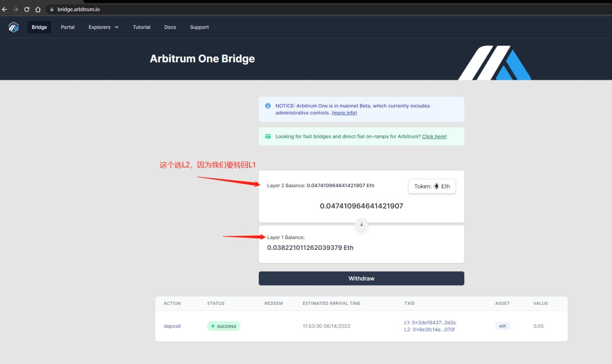Screen dimensions: 612x364
Task: Select the Bridge tab
Action: pos(39,27)
